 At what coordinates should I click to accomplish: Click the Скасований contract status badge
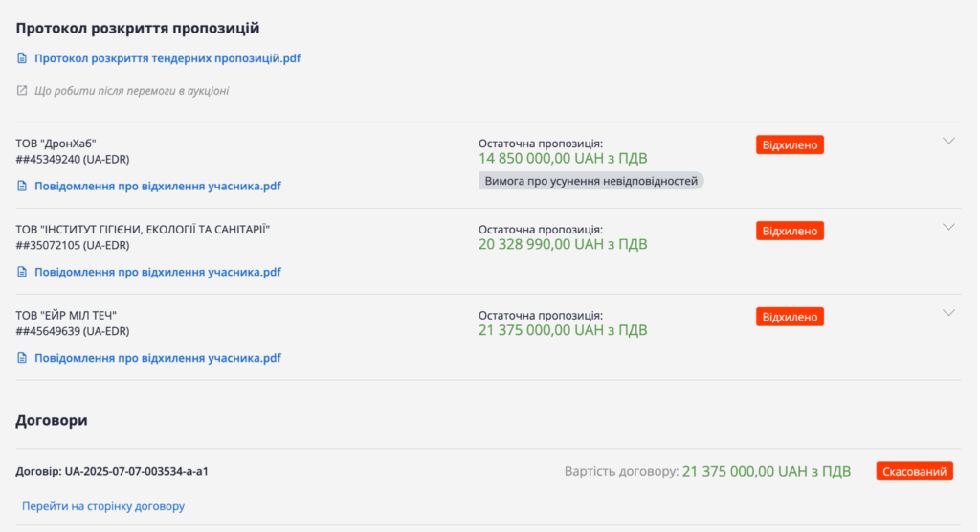coord(914,471)
